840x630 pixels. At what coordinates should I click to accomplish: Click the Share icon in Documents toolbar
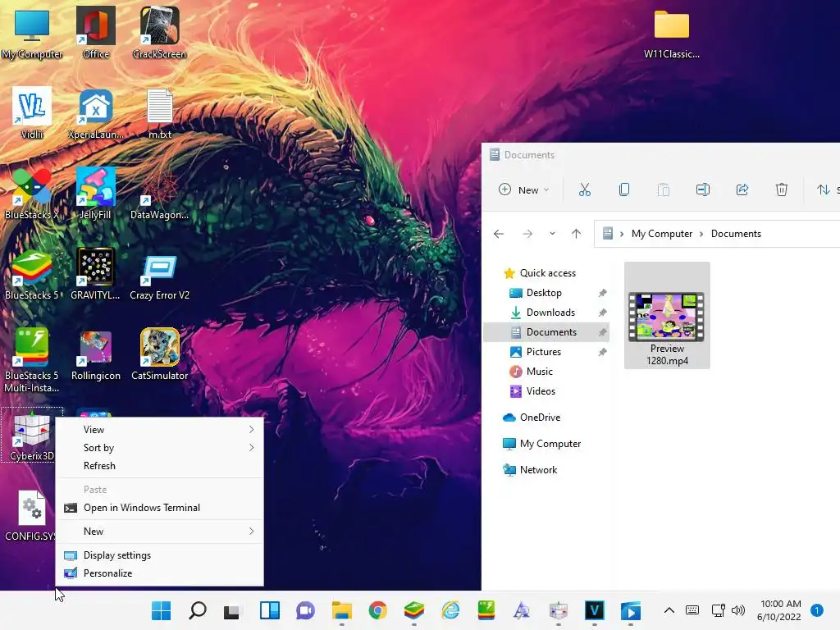(742, 189)
